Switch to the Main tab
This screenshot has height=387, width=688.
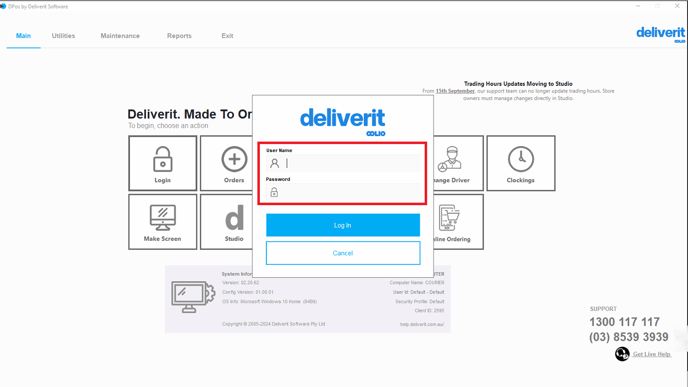pos(23,36)
